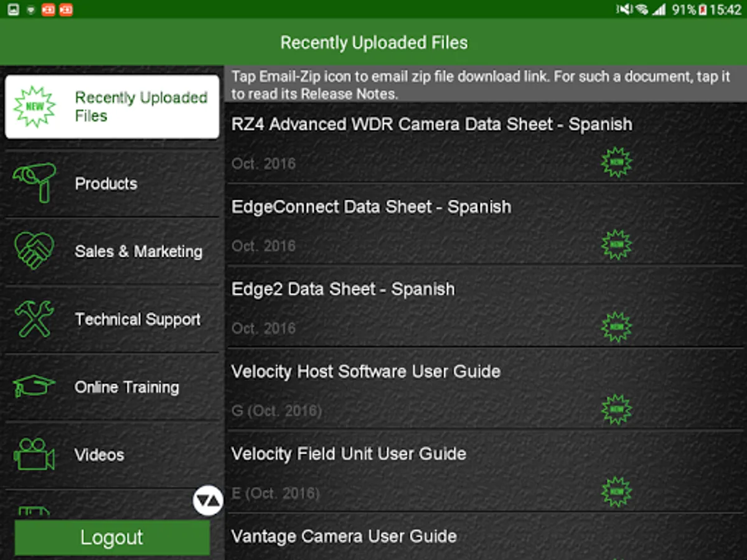Viewport: 747px width, 560px height.
Task: Tap NEW badge on Velocity Field Unit row
Action: (x=616, y=492)
